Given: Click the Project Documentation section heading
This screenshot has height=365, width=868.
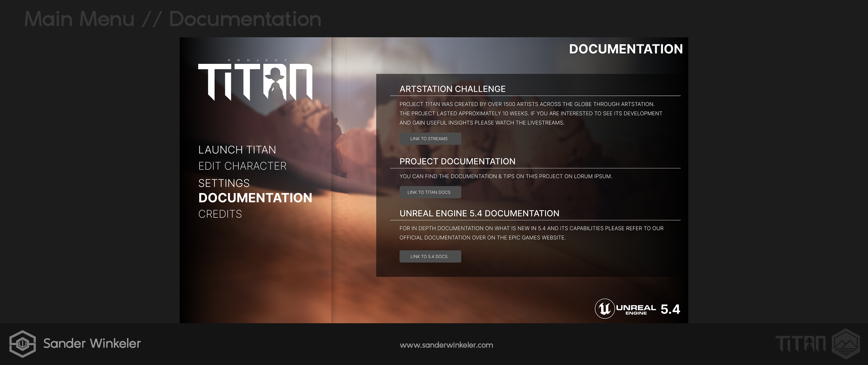Looking at the screenshot, I should 457,162.
